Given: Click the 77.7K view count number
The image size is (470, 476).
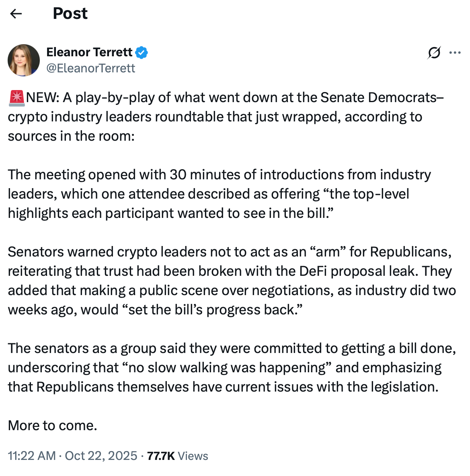Looking at the screenshot, I should click(161, 456).
